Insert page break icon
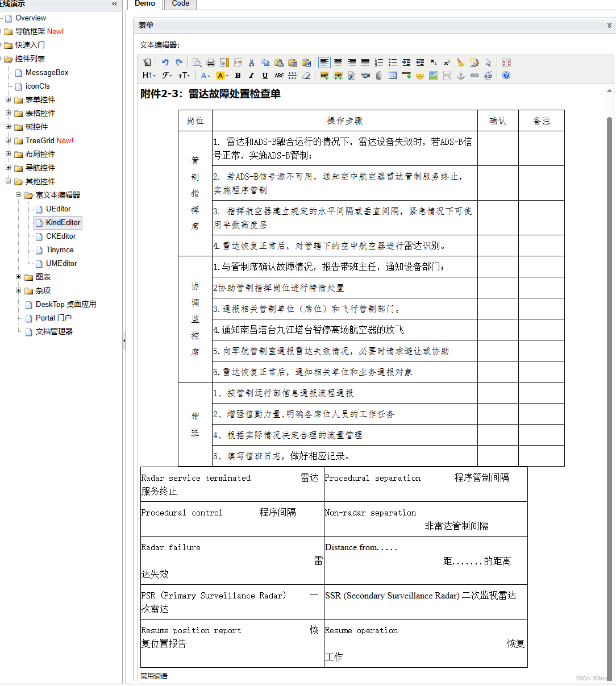The image size is (616, 686). (x=447, y=76)
